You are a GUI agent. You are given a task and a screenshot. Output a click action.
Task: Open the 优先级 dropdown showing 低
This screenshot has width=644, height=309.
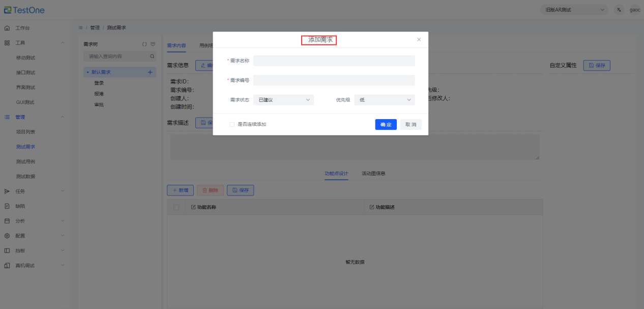point(385,100)
